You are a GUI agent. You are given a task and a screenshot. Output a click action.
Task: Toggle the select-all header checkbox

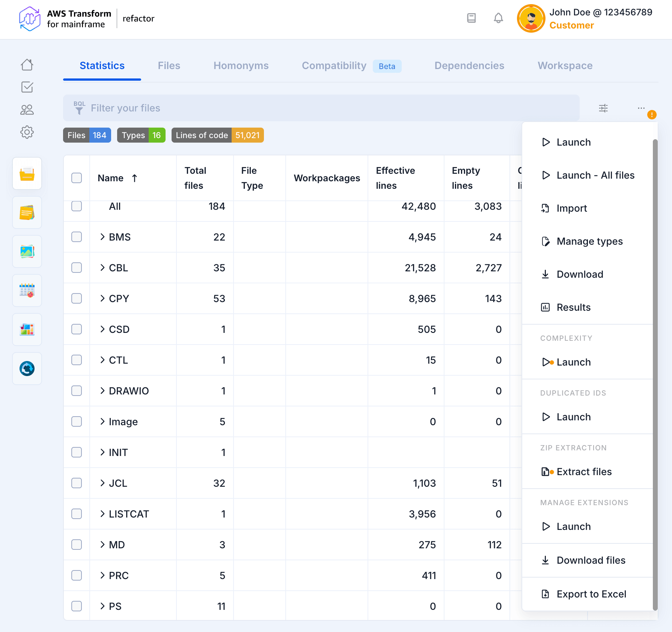coord(77,178)
